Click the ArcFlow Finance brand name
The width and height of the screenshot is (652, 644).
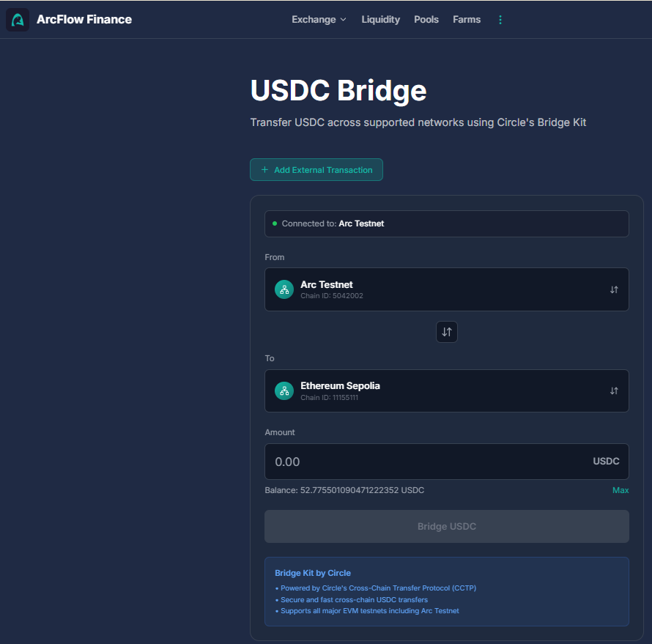84,20
